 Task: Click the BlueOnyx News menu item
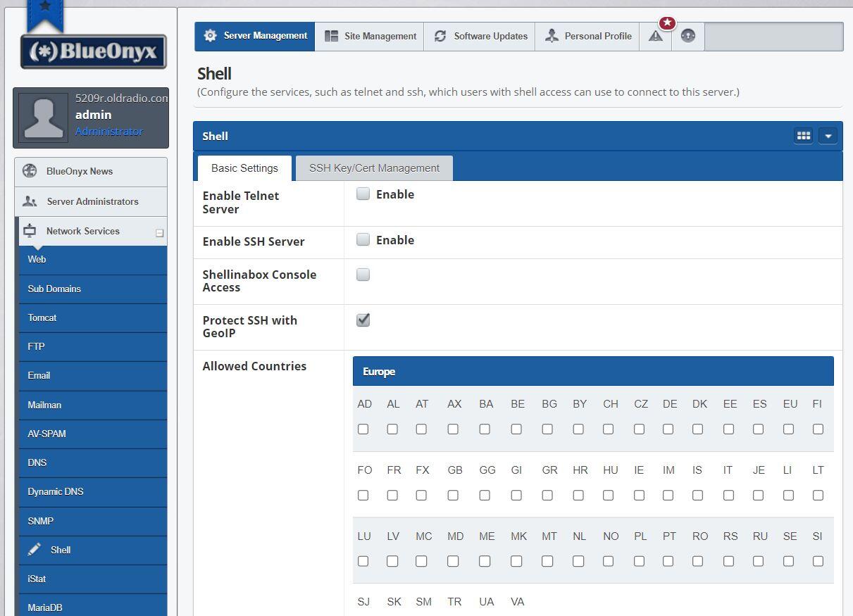(91, 172)
